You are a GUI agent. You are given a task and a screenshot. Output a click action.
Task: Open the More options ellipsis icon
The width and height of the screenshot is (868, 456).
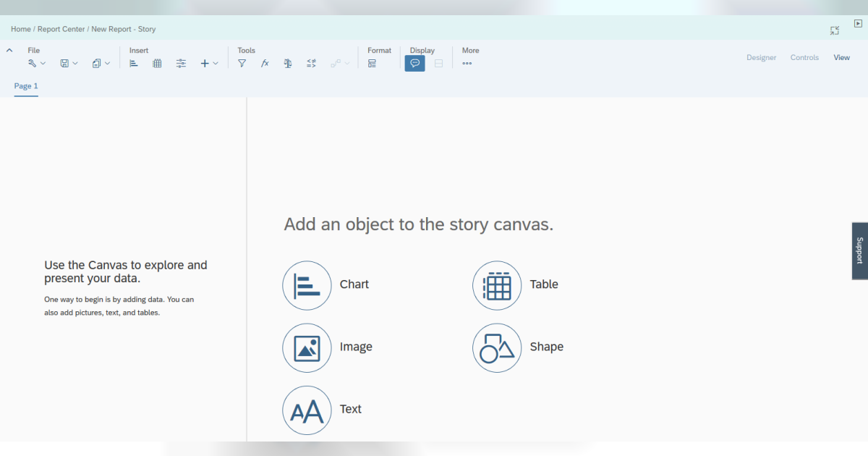[x=467, y=63]
